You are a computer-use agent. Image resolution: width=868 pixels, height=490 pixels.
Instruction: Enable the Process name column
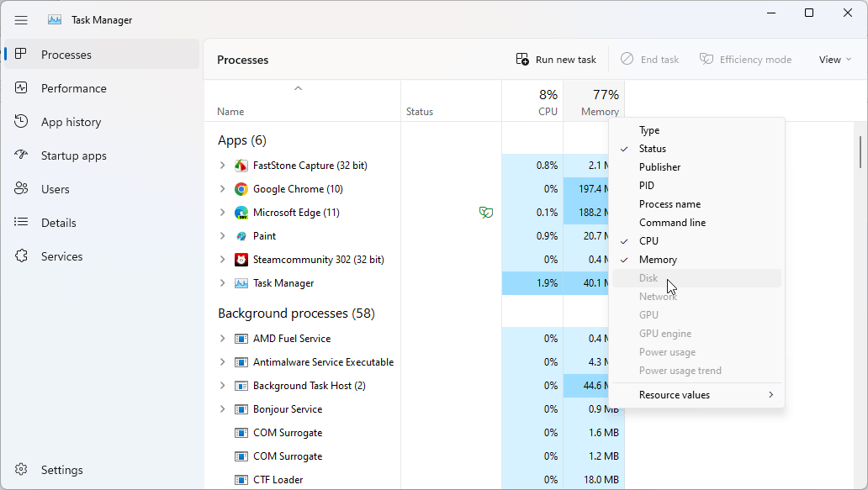tap(697, 204)
